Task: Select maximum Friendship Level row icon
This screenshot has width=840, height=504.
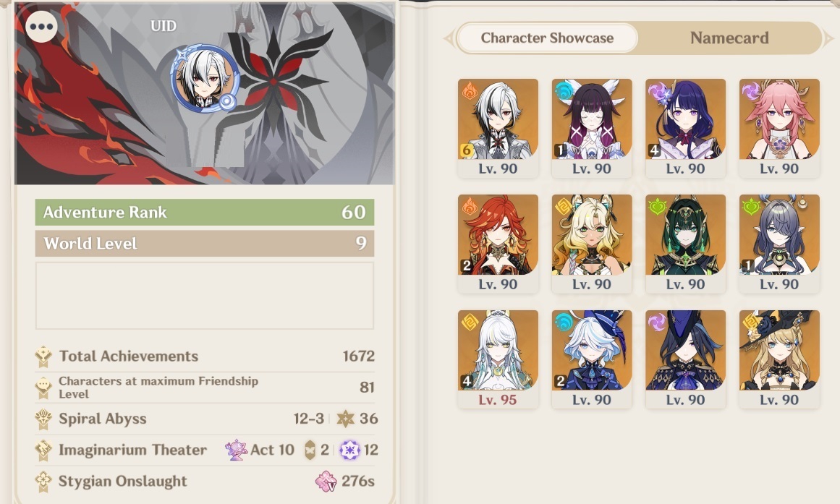Action: coord(43,388)
